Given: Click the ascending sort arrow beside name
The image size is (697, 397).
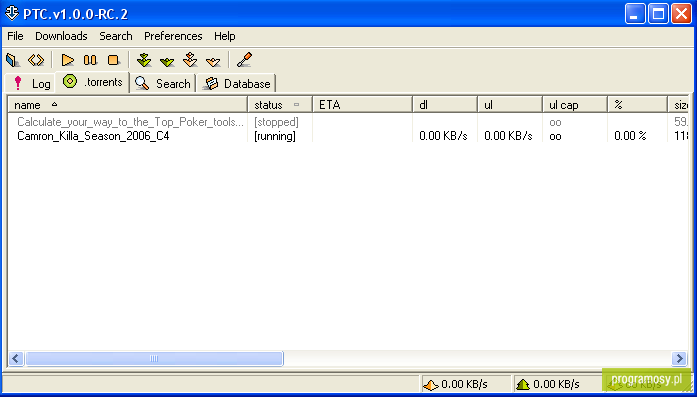Looking at the screenshot, I should click(54, 104).
